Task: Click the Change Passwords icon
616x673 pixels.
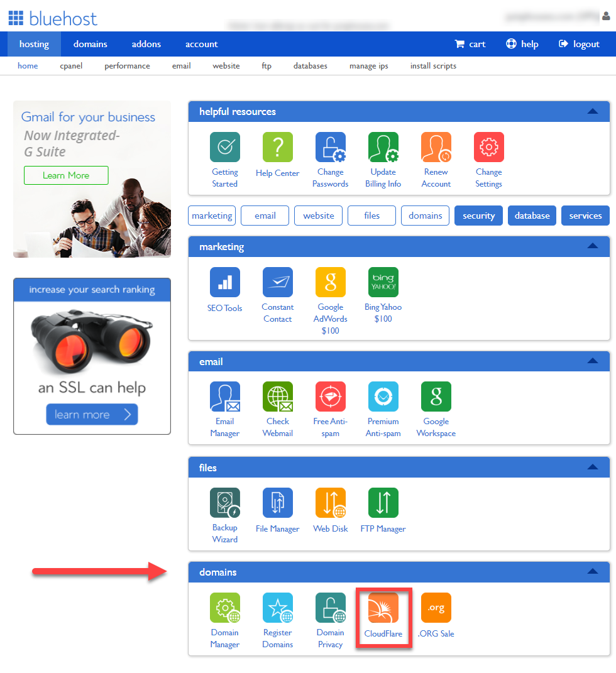Action: [331, 147]
